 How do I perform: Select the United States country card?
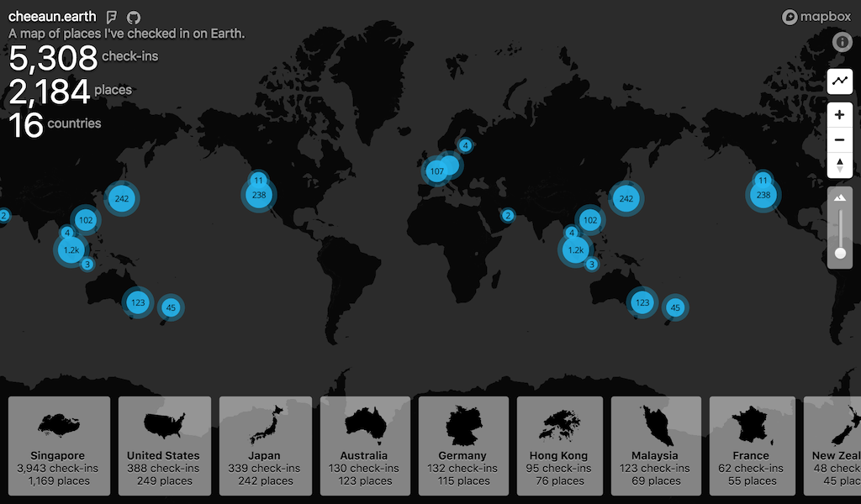(164, 446)
